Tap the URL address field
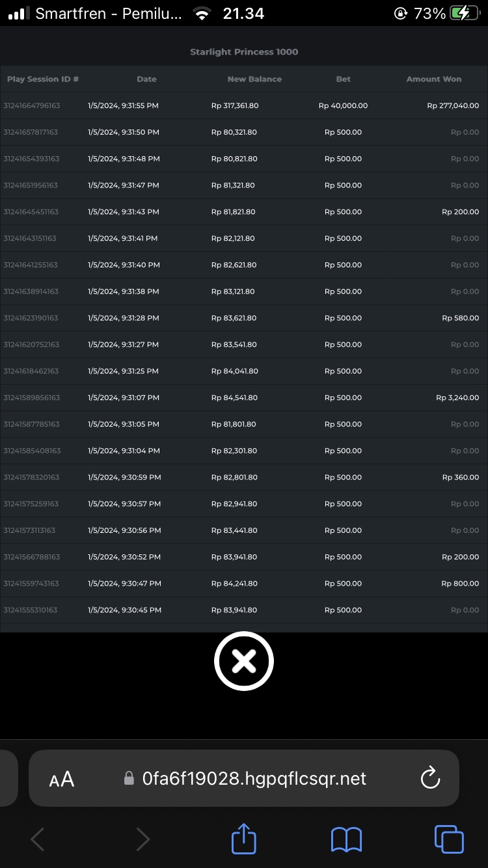This screenshot has height=868, width=488. [254, 779]
